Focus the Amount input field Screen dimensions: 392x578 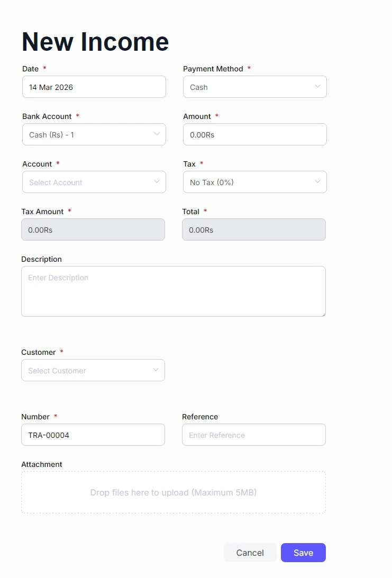pyautogui.click(x=254, y=134)
